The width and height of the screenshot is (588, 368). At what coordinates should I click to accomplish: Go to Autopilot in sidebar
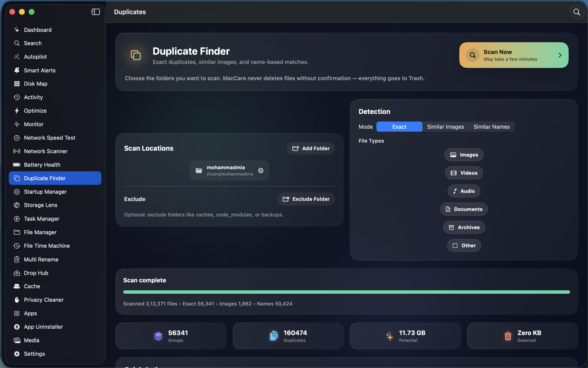click(55, 57)
